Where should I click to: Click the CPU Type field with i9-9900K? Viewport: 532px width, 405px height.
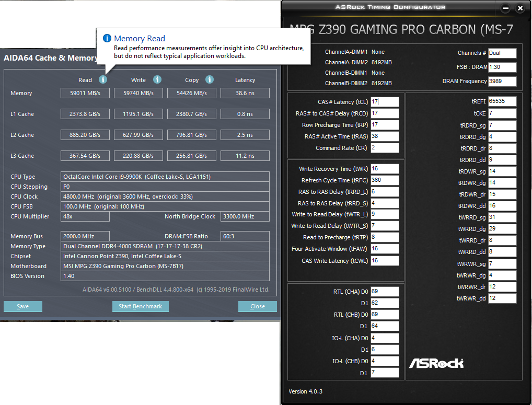[x=165, y=177]
